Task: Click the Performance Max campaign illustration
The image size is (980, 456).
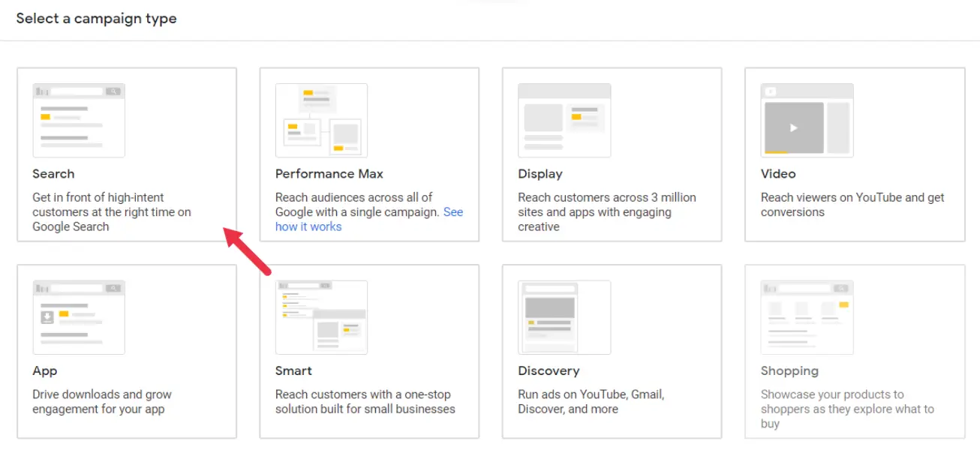Action: coord(321,120)
